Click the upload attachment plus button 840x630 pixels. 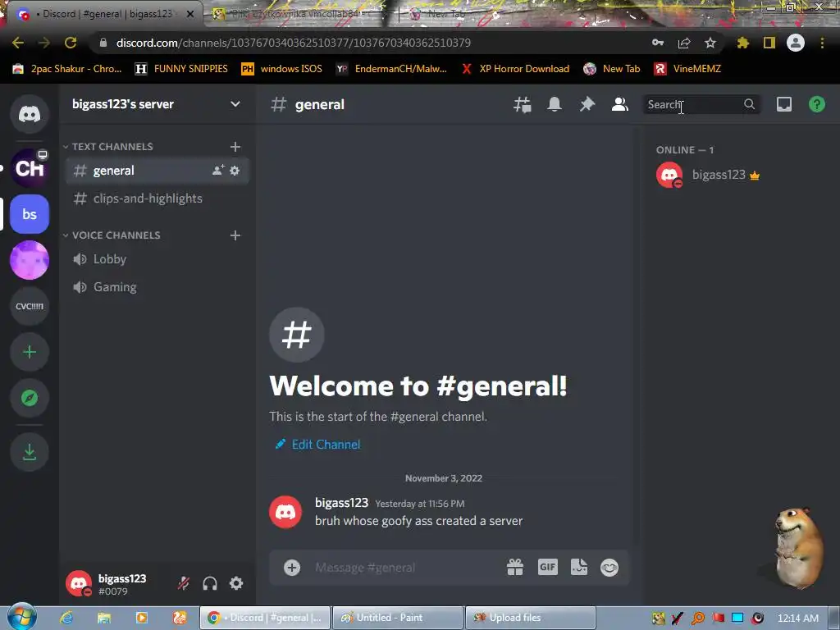tap(292, 568)
